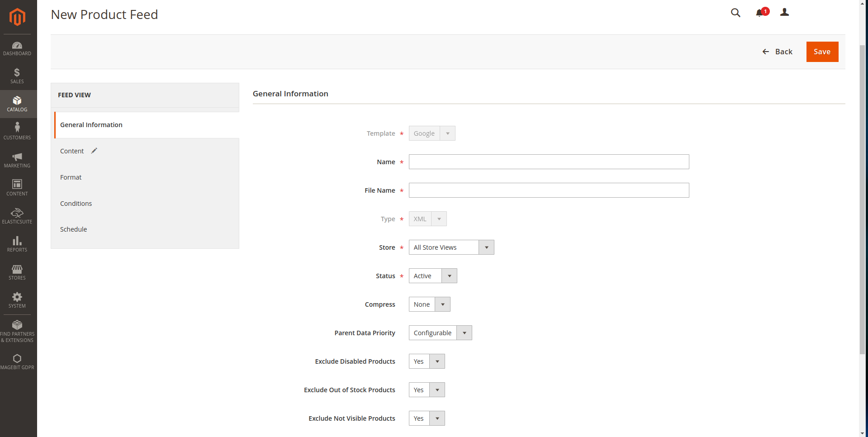Image resolution: width=868 pixels, height=437 pixels.
Task: Open the Stores sidebar icon
Action: (x=17, y=272)
